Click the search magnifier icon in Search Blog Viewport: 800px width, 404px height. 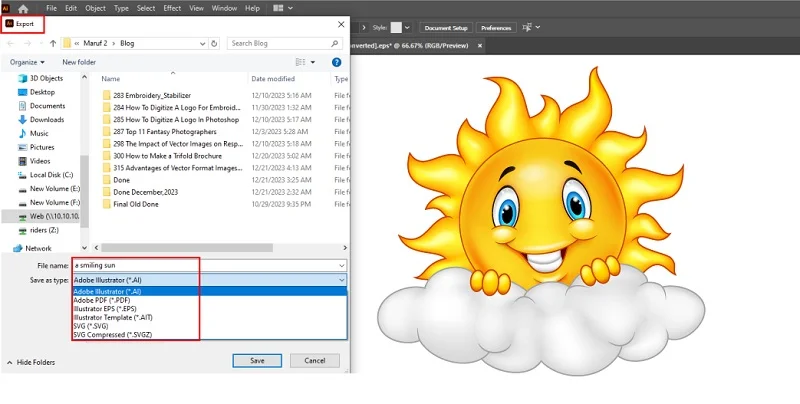click(x=335, y=44)
